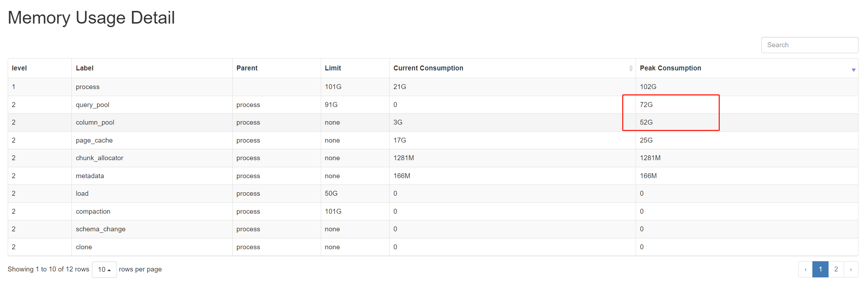Sort by Peak Consumption descending arrow
Image resolution: width=868 pixels, height=301 pixels.
click(x=853, y=70)
